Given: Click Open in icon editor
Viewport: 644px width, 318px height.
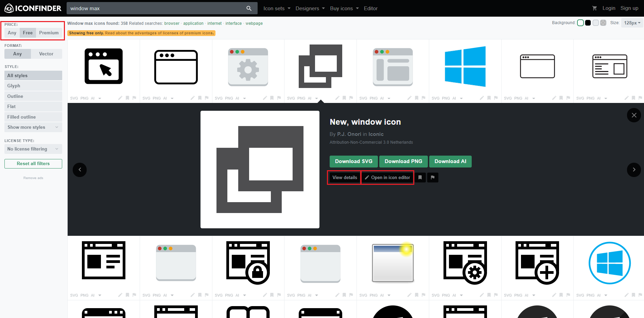Looking at the screenshot, I should tap(387, 177).
